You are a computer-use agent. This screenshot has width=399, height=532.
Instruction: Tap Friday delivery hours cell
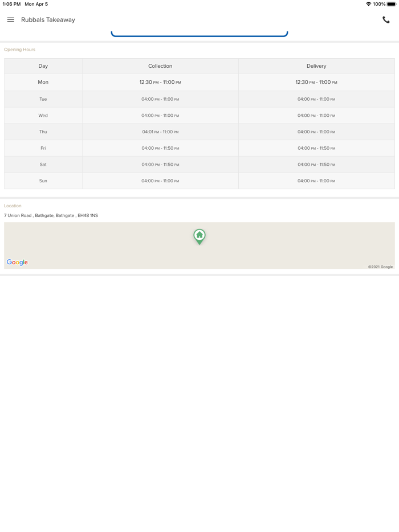(x=316, y=148)
